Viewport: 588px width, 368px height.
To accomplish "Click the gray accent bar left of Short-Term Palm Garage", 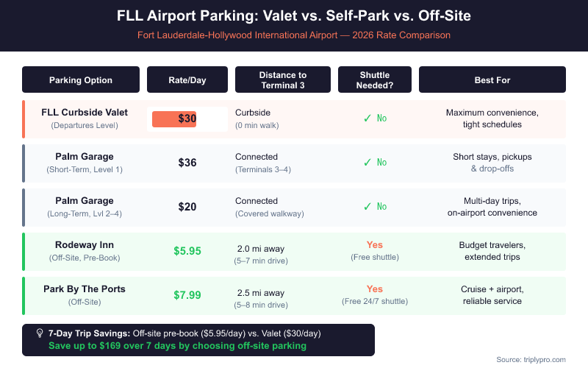I will pos(24,163).
